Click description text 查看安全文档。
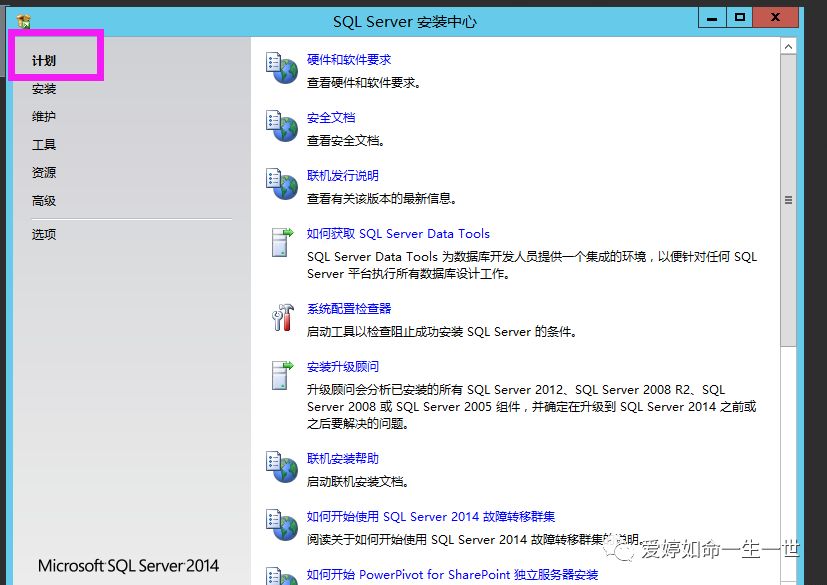827x585 pixels. pyautogui.click(x=345, y=141)
